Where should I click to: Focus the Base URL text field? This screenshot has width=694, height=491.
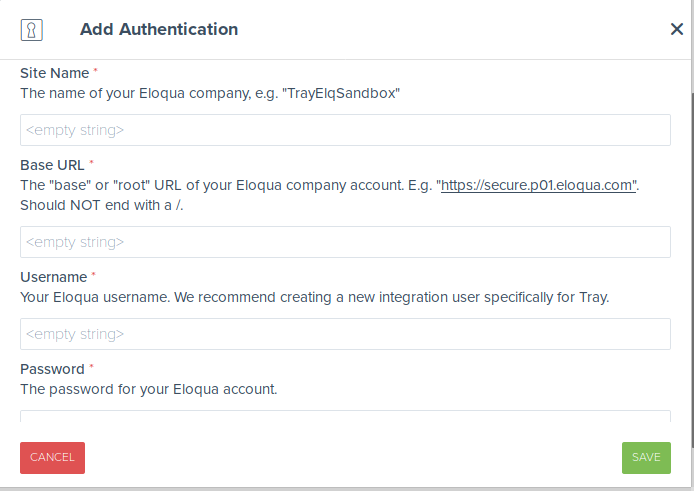(345, 242)
